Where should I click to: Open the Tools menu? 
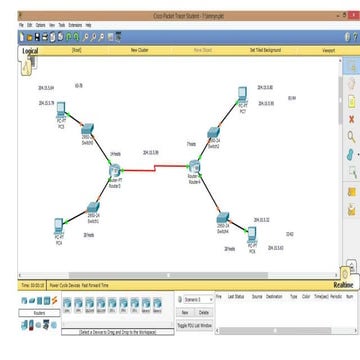coord(62,25)
